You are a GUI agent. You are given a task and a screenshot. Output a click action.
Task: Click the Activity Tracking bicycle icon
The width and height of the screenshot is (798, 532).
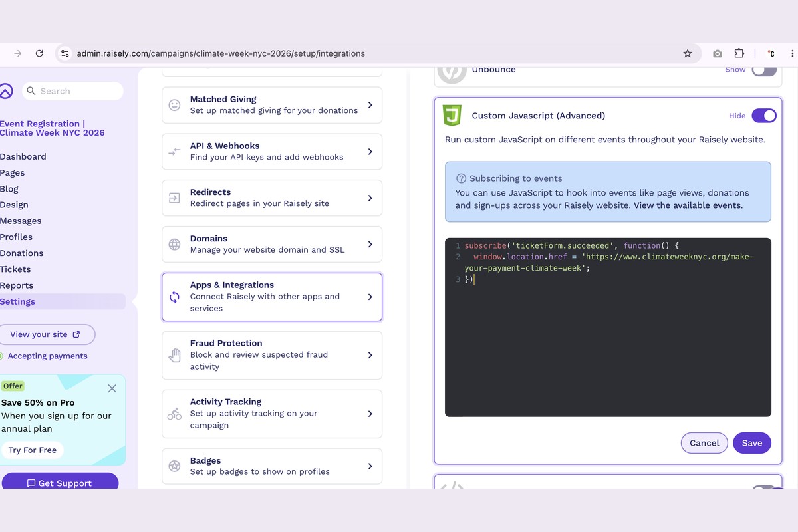click(174, 414)
